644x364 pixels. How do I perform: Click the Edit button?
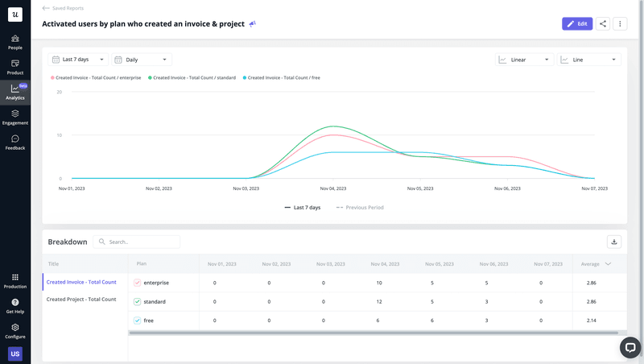tap(577, 24)
